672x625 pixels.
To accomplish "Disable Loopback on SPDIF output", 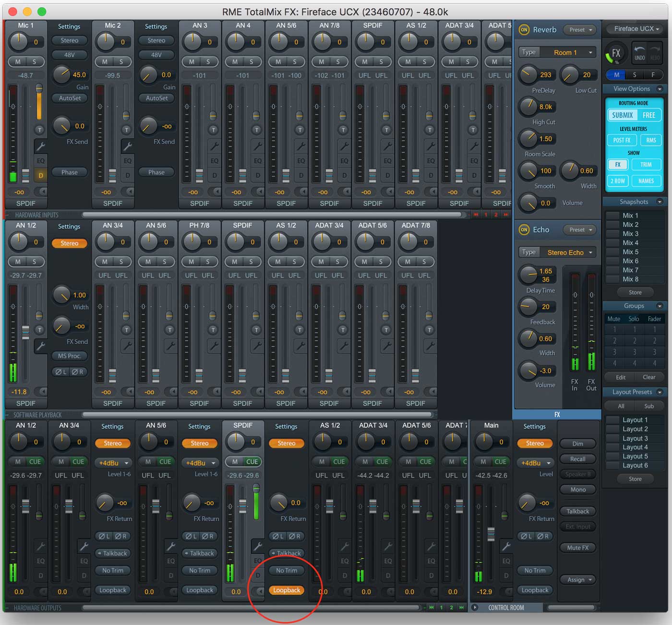I will click(x=287, y=590).
